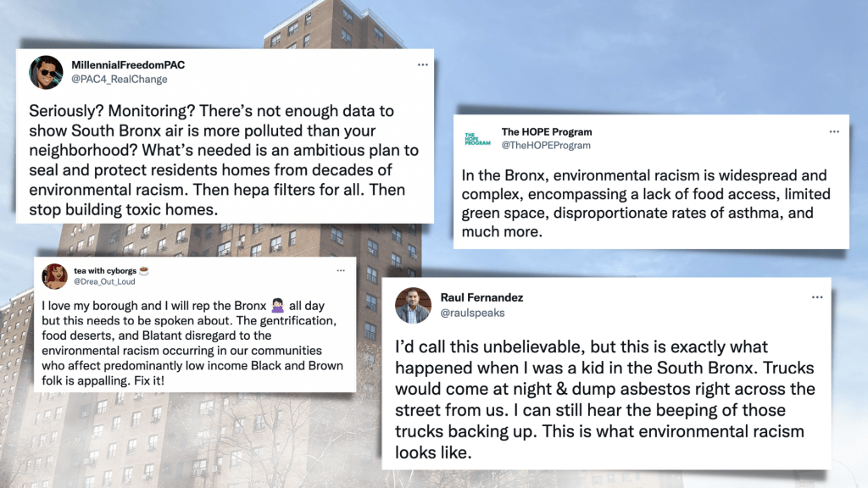Click the tea with cyborgs display name

point(106,270)
